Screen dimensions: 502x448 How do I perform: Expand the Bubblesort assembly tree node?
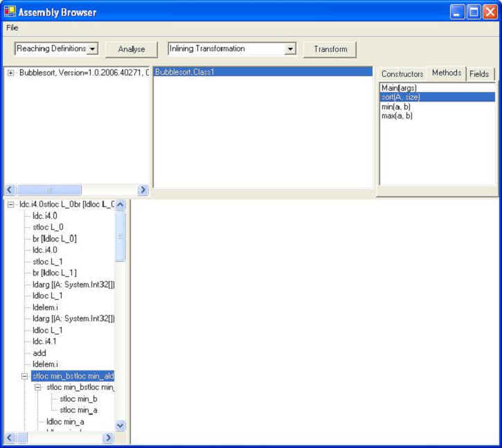pos(11,73)
